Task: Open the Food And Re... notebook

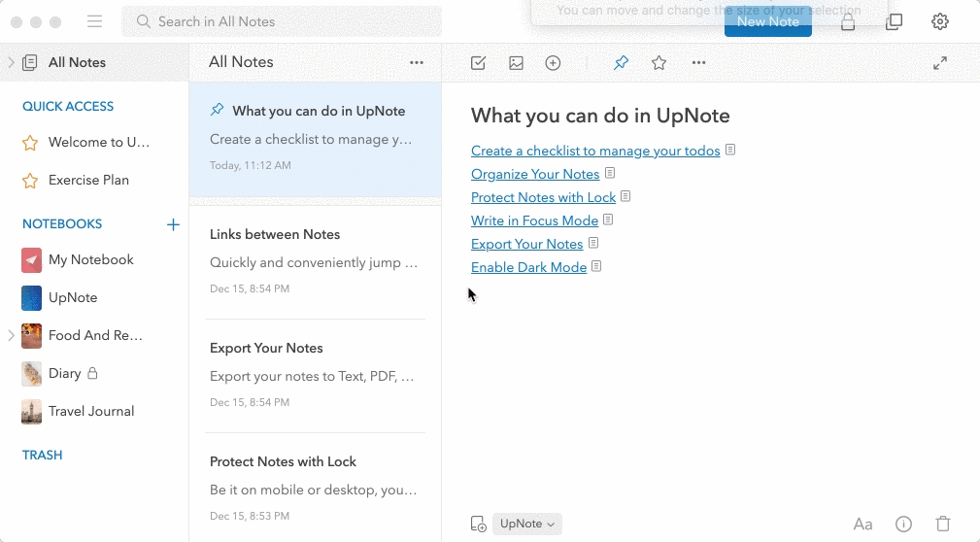Action: (x=94, y=336)
